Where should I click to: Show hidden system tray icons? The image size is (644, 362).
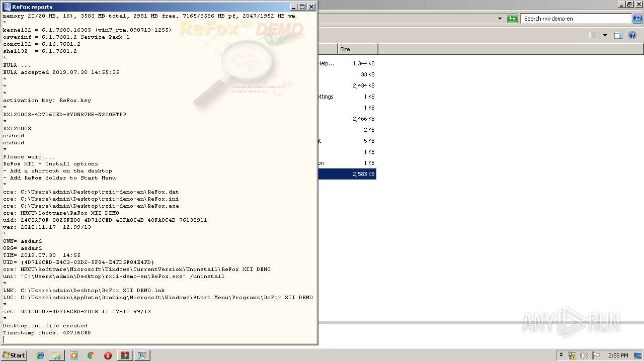[561, 355]
